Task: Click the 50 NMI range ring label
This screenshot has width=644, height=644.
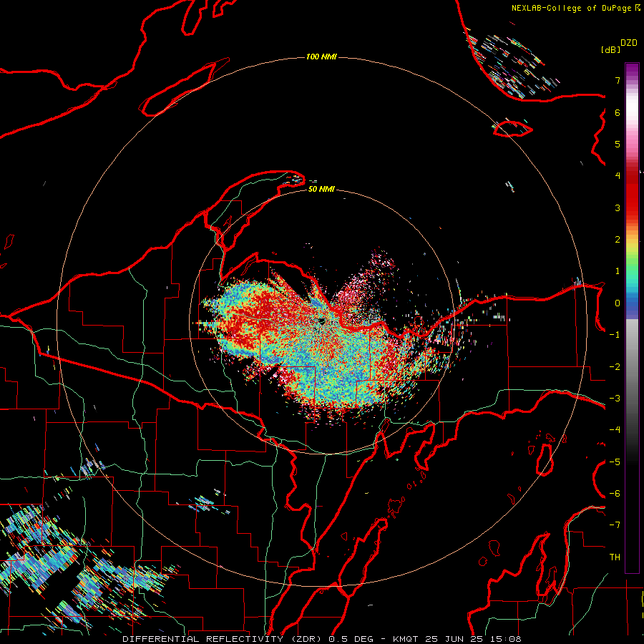Action: point(321,189)
